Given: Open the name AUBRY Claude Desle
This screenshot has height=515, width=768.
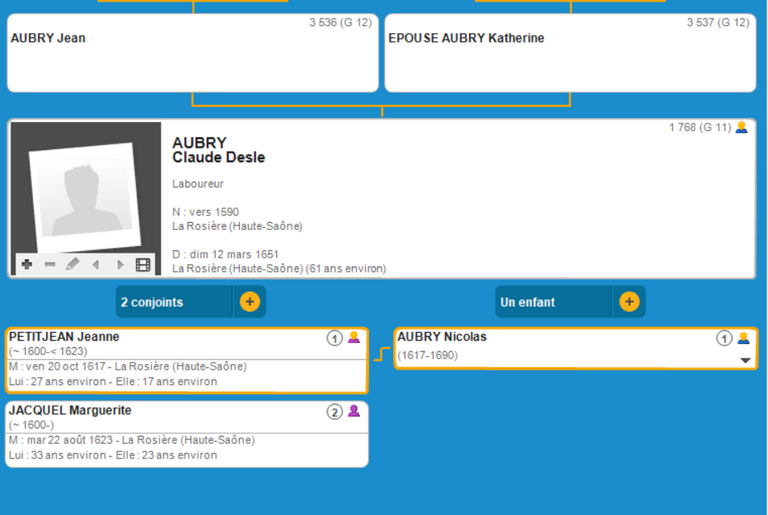Looking at the screenshot, I should pyautogui.click(x=218, y=151).
